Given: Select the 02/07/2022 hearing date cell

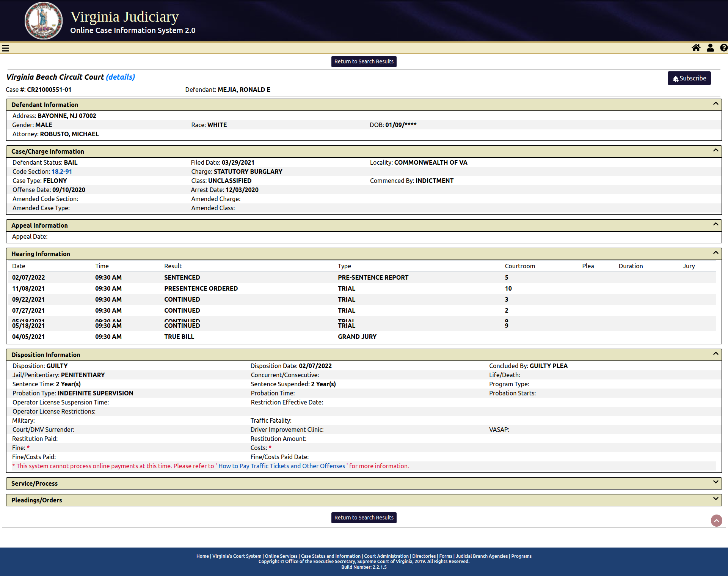Looking at the screenshot, I should (x=28, y=277).
